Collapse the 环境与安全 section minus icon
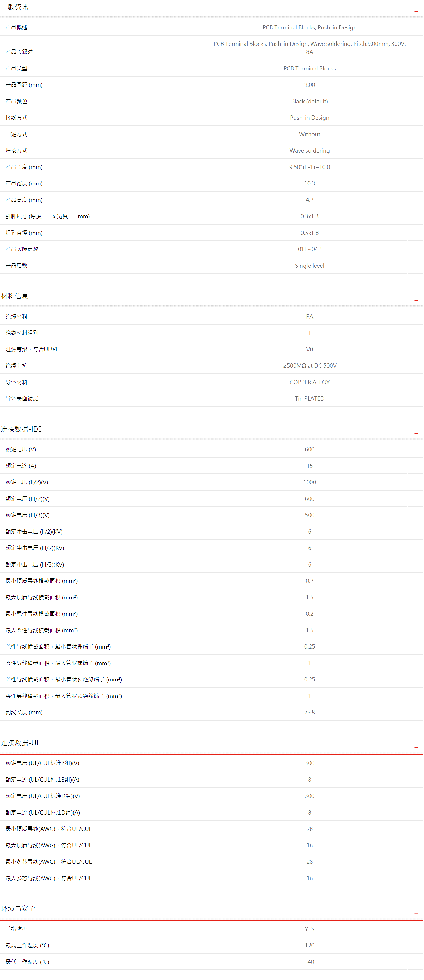This screenshot has height=980, width=424. coord(416,913)
